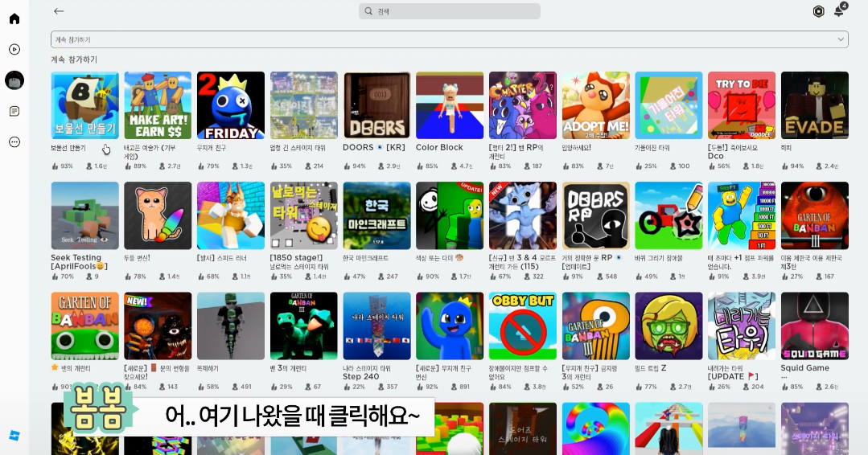Open the DOORS RP game thumbnail
868x455 pixels.
[x=595, y=215]
